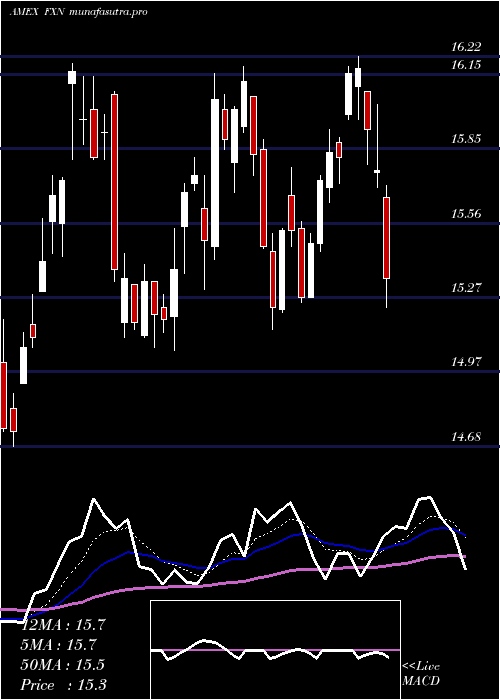This screenshot has width=500, height=700.
Task: Click the 16.22 price level label
Action: click(x=466, y=46)
